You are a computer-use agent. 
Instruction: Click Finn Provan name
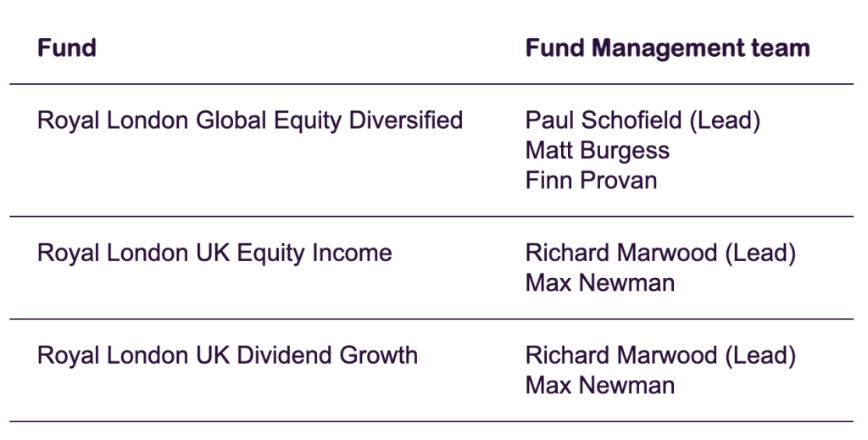pos(591,181)
